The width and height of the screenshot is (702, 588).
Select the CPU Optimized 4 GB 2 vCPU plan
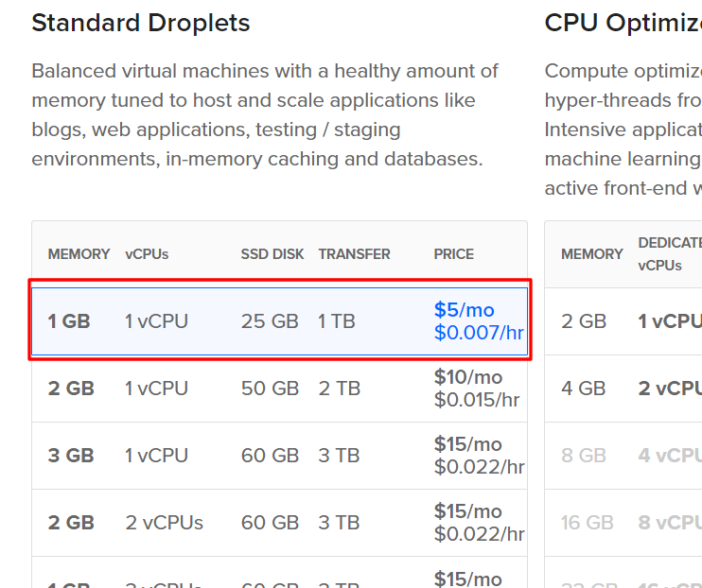(x=623, y=389)
